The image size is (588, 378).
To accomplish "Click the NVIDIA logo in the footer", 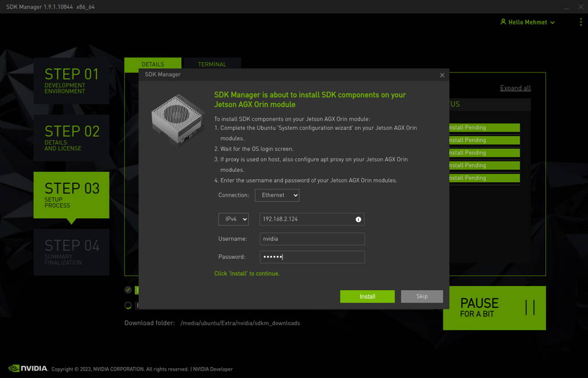I will (x=28, y=368).
